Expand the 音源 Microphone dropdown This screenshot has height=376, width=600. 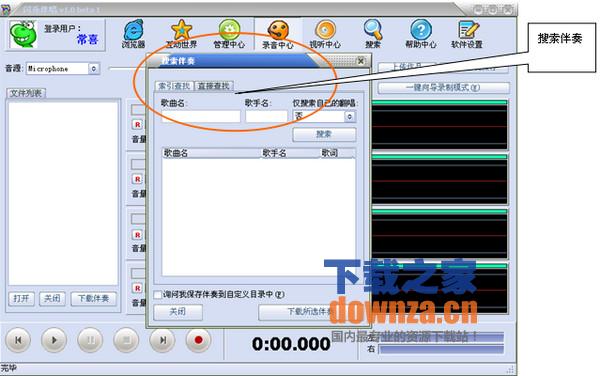pyautogui.click(x=93, y=69)
